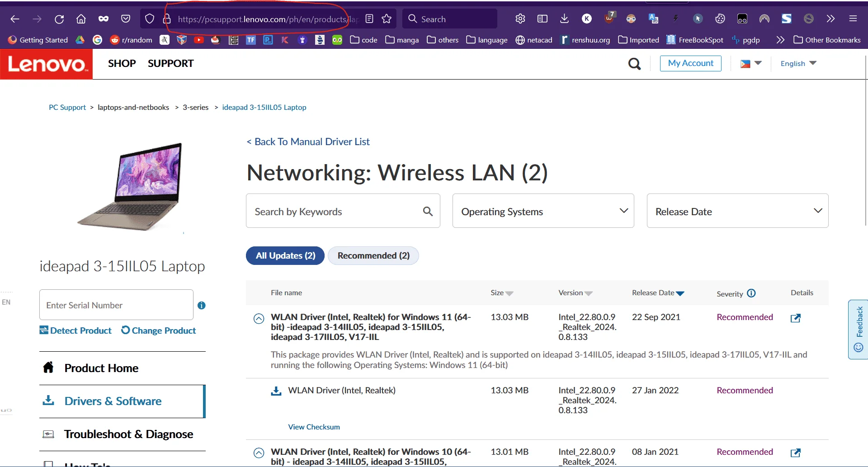Collapse the Windows 11 WLAN driver row

[259, 319]
